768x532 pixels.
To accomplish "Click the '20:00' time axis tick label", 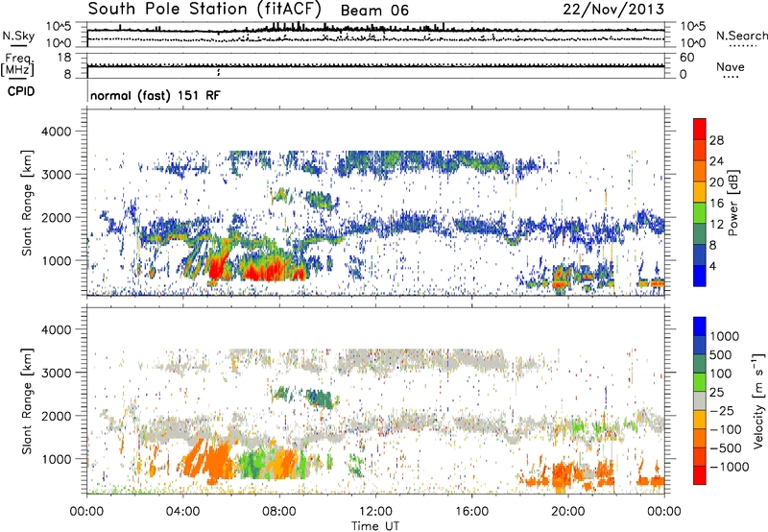I will pyautogui.click(x=567, y=512).
